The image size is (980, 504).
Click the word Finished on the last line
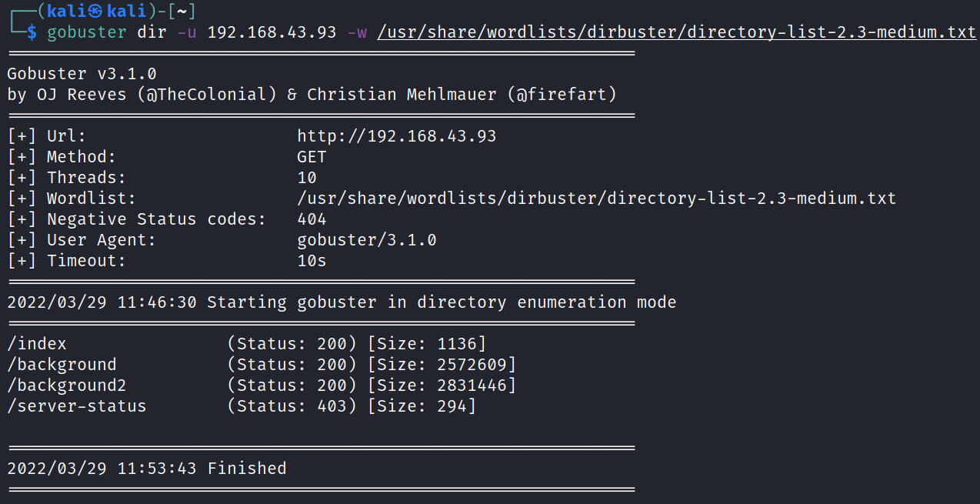click(x=247, y=468)
